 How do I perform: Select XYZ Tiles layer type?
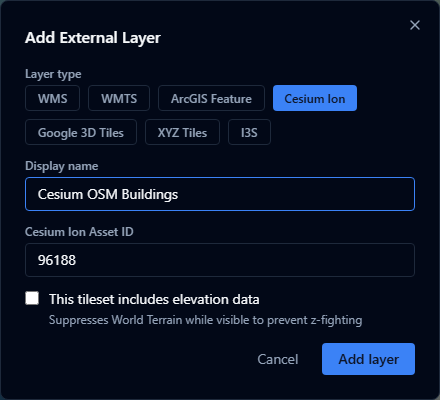[x=182, y=132]
